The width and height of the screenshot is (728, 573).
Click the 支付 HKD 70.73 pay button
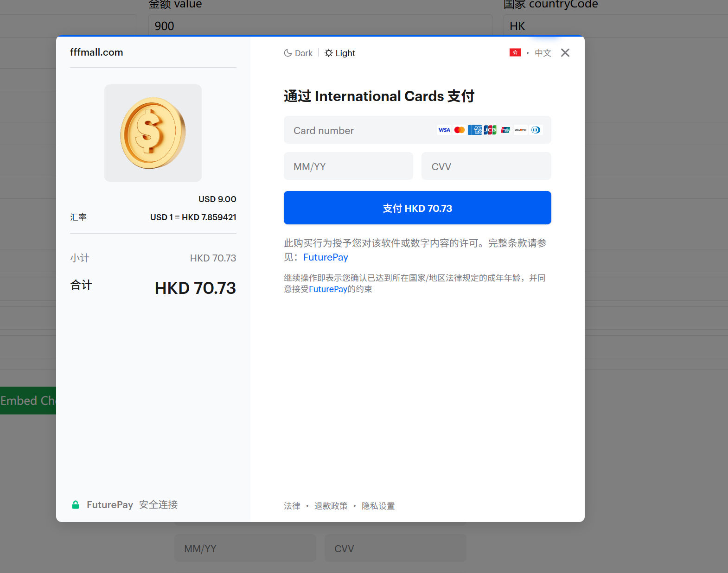pos(417,208)
